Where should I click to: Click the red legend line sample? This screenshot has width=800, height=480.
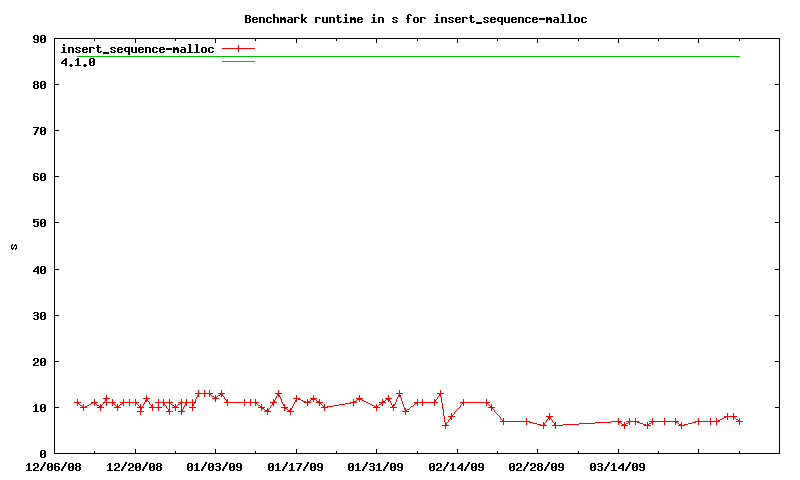click(x=238, y=48)
